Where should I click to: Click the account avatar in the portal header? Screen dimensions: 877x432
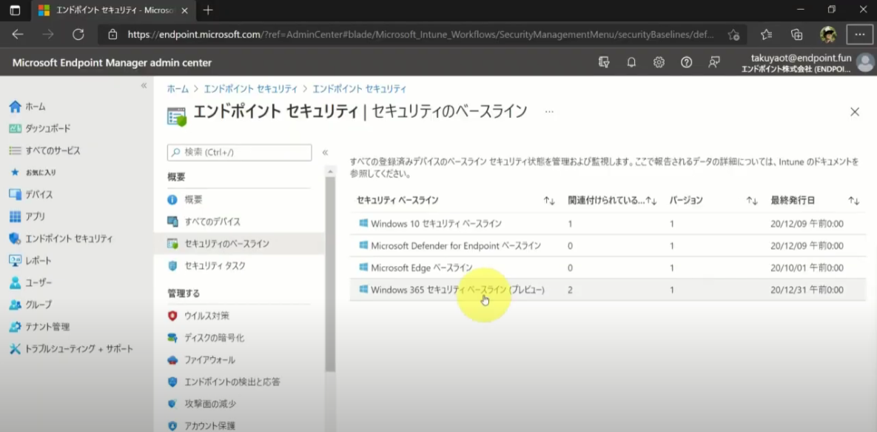coord(864,63)
